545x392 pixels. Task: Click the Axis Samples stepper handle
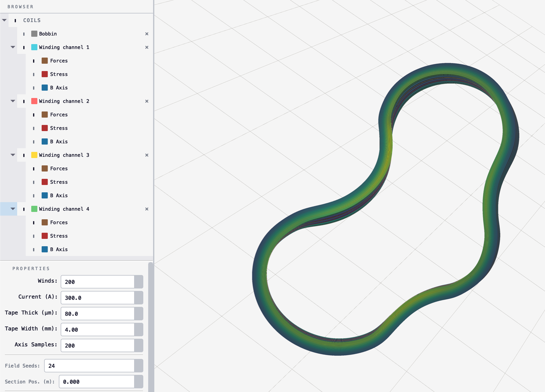pyautogui.click(x=139, y=345)
